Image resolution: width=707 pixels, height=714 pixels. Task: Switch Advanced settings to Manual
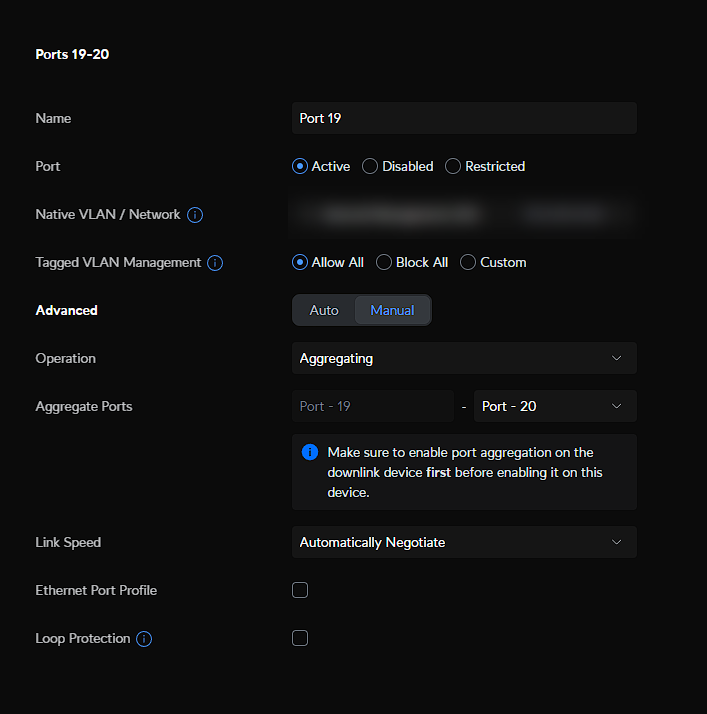(x=392, y=310)
